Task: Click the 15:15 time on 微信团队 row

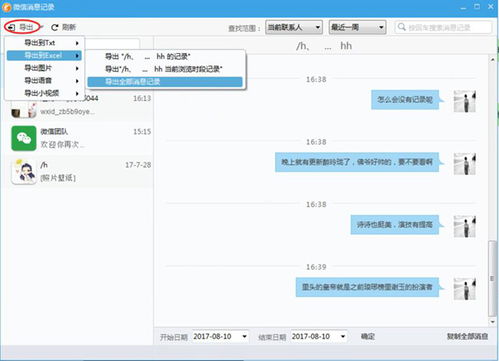Action: pyautogui.click(x=142, y=132)
